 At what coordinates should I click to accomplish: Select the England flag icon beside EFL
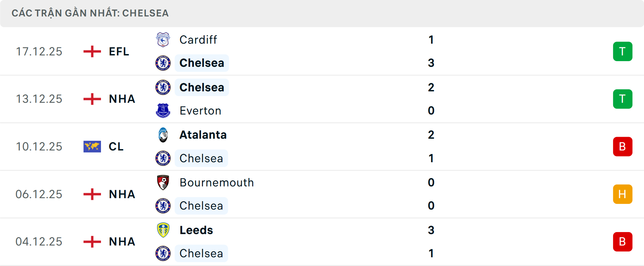pyautogui.click(x=92, y=51)
